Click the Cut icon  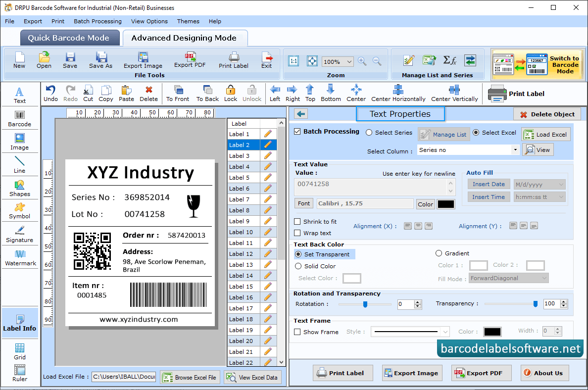coord(88,94)
